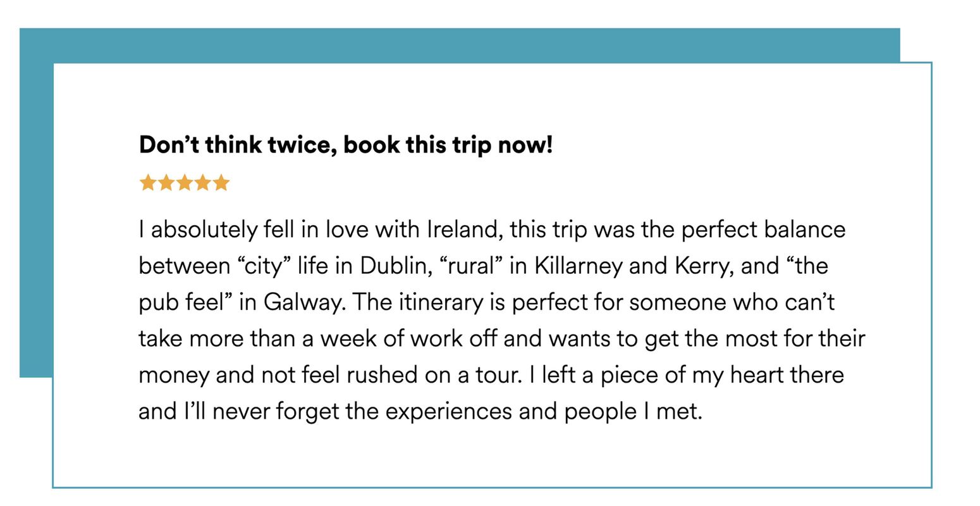
Task: Click the review title "Don't think twice"
Action: (x=238, y=145)
